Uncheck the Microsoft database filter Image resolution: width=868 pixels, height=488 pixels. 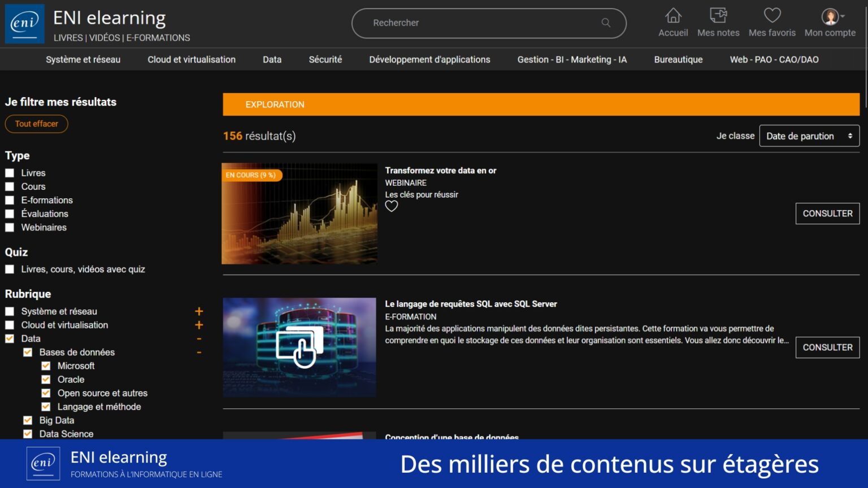(46, 365)
